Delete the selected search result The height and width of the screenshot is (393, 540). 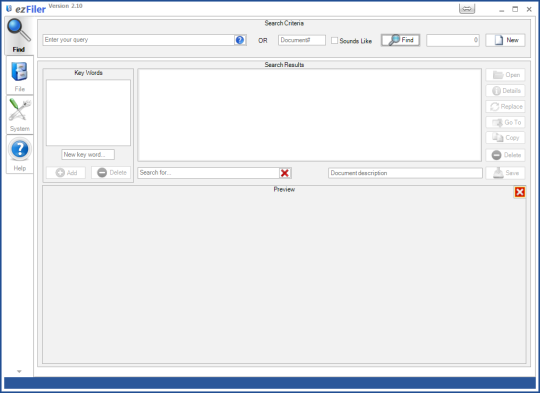click(505, 155)
